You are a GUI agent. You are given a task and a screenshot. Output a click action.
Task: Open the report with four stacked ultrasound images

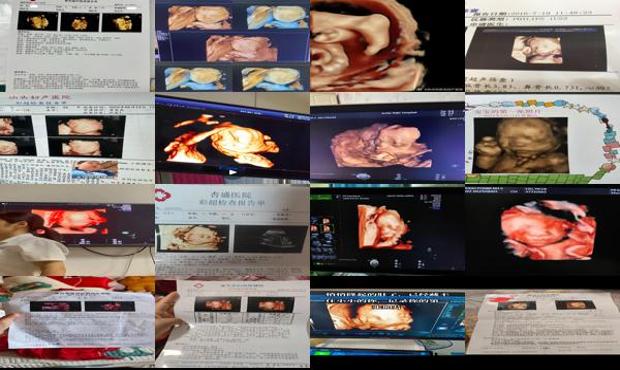77,138
